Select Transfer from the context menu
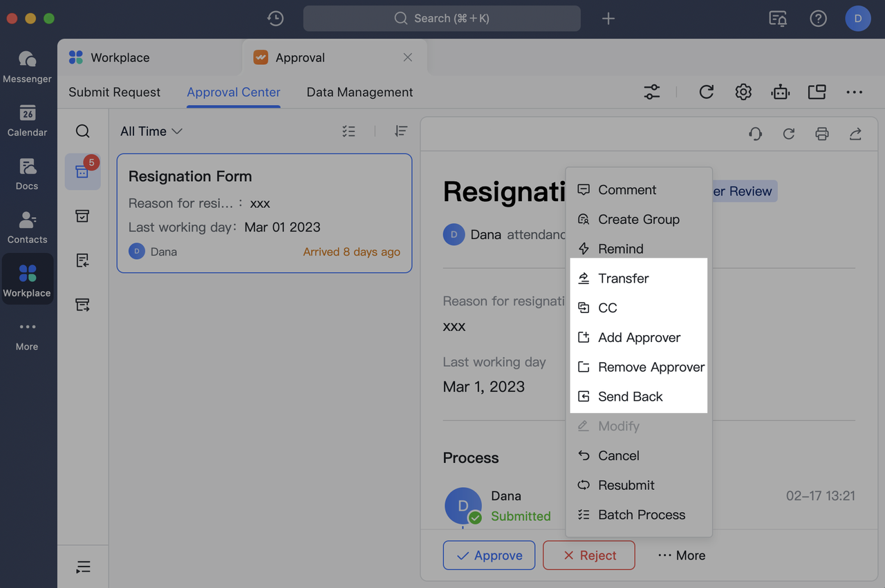 (x=623, y=278)
